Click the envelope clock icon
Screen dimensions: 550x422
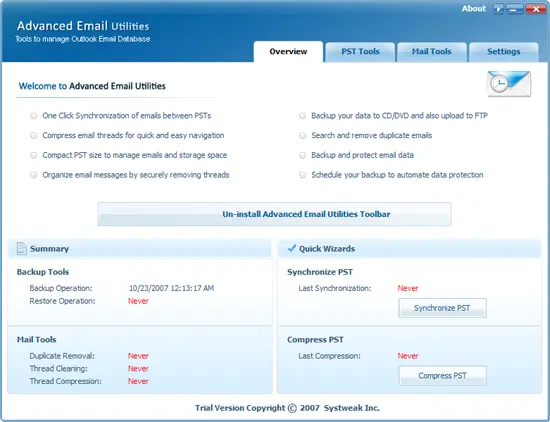point(509,84)
